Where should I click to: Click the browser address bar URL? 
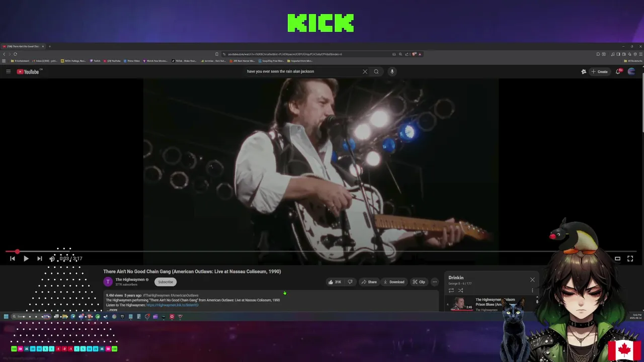point(284,54)
